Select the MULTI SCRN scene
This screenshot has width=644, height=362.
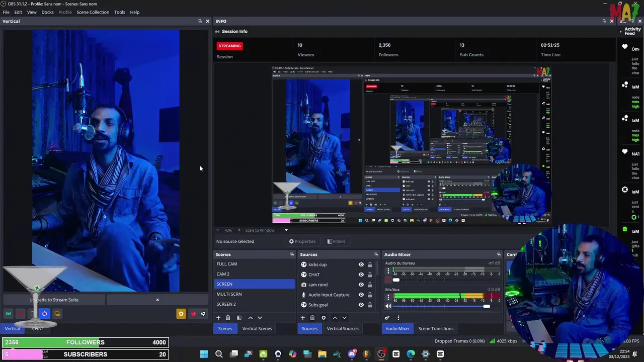tap(254, 294)
